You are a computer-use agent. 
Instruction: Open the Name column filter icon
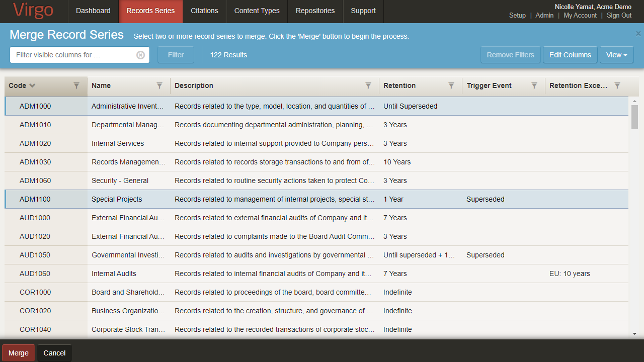coord(159,86)
